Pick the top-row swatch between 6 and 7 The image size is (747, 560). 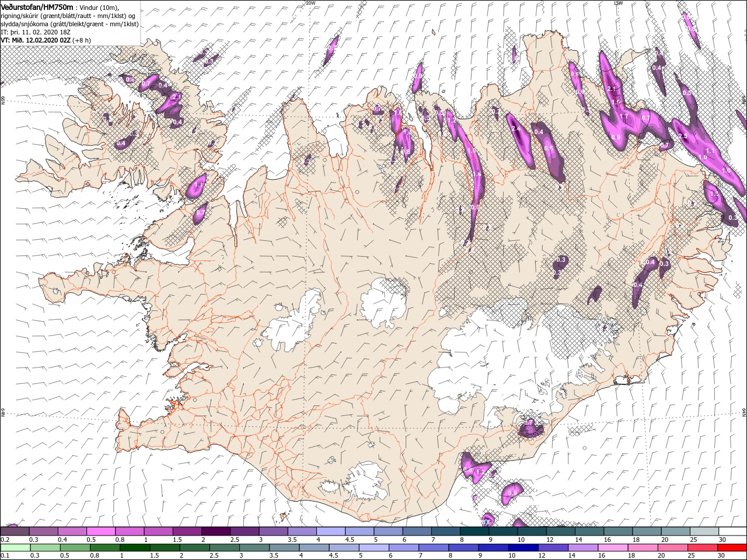(417, 531)
